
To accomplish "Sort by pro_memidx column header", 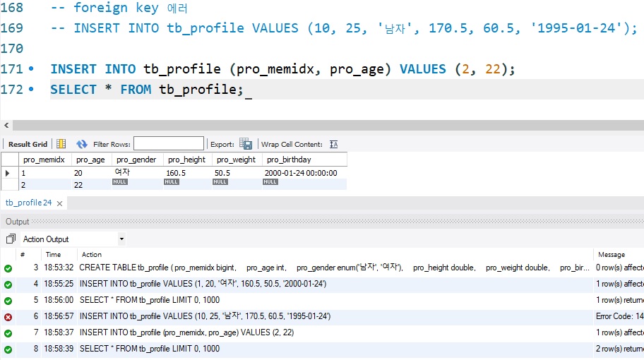I will point(44,160).
